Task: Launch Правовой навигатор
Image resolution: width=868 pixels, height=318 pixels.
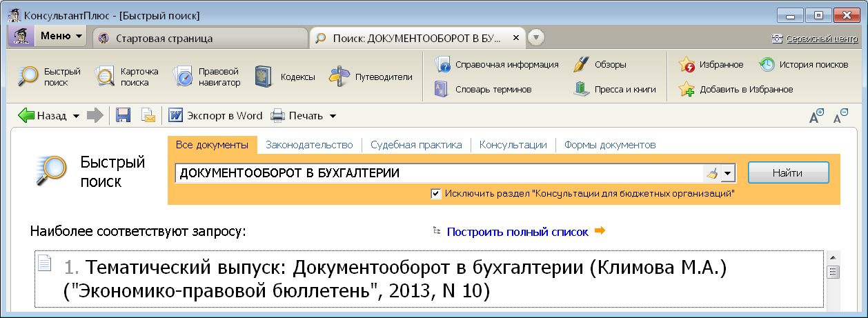Action: (x=206, y=77)
